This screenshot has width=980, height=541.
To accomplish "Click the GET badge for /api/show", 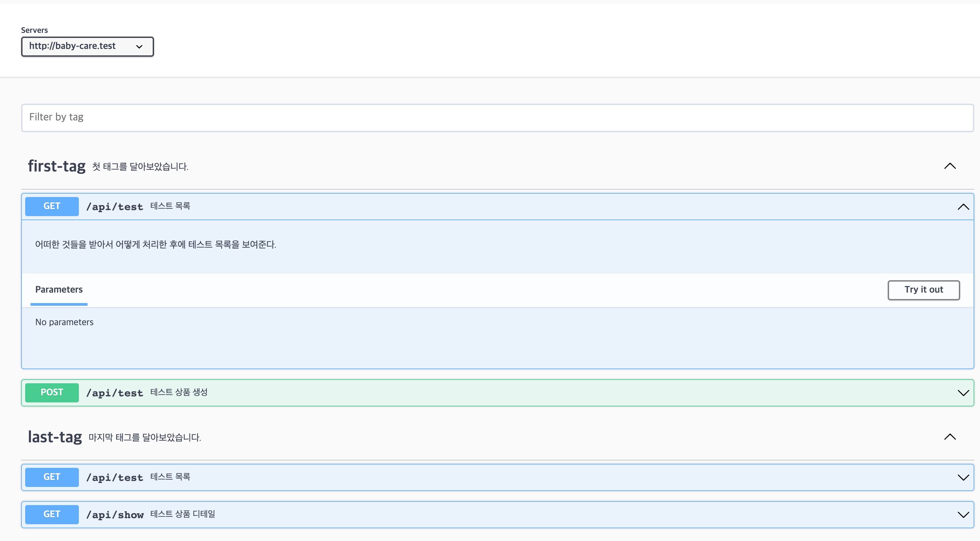I will (52, 514).
